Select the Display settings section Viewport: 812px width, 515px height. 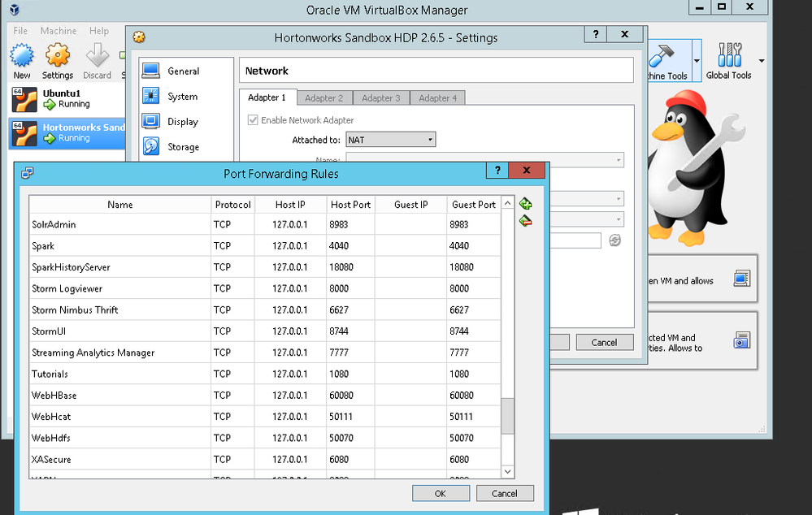coord(180,121)
